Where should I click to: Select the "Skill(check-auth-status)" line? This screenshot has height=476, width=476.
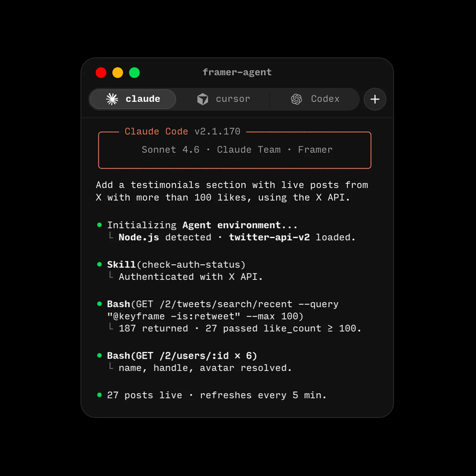[176, 265]
